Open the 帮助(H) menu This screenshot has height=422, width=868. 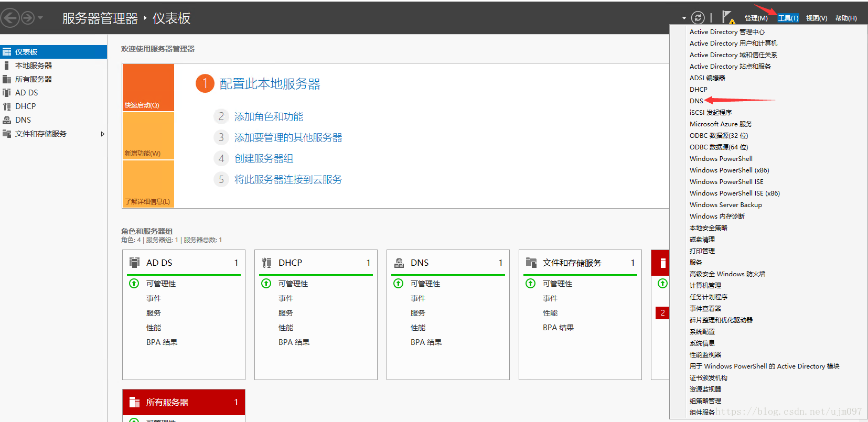[846, 18]
